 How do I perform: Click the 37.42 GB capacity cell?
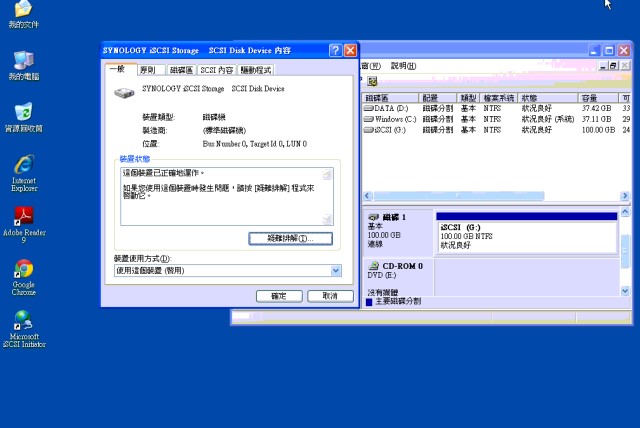coord(596,108)
